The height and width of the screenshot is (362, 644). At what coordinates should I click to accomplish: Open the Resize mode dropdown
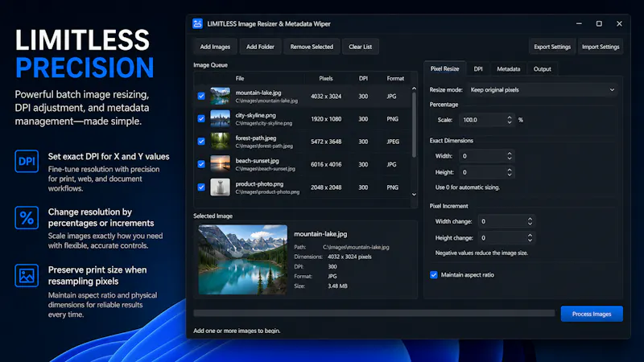tap(542, 90)
